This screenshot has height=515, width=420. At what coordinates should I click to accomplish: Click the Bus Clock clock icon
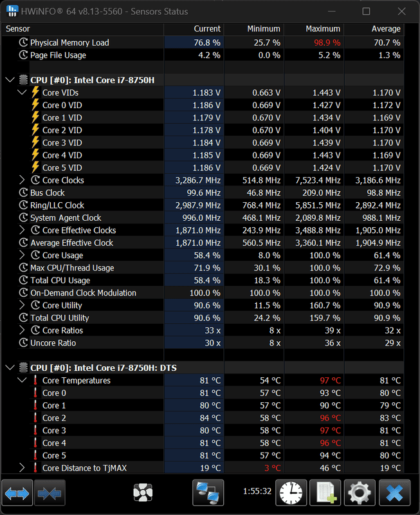(23, 192)
